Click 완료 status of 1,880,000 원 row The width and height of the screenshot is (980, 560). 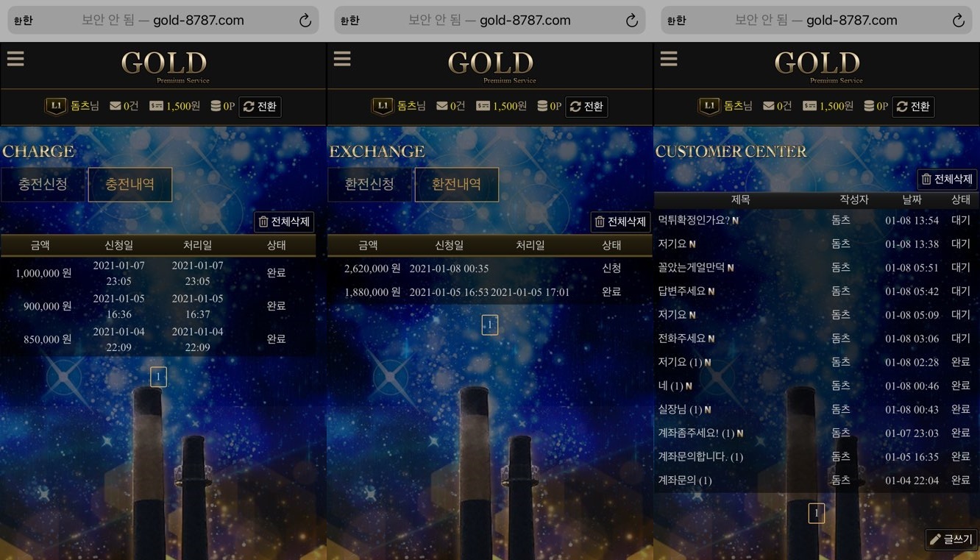click(x=611, y=292)
